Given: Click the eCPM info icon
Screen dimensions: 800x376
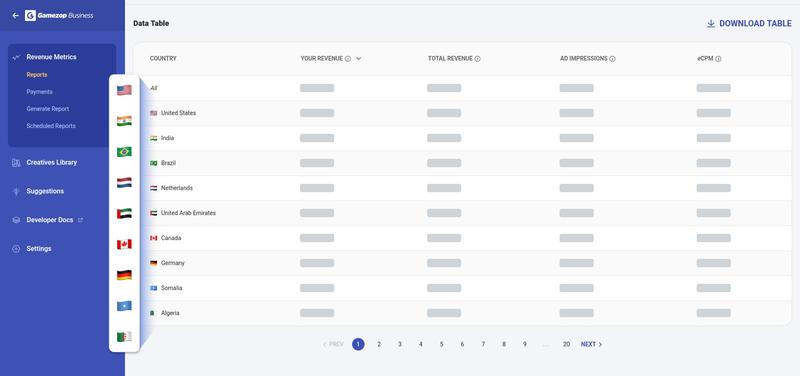Looking at the screenshot, I should point(718,59).
